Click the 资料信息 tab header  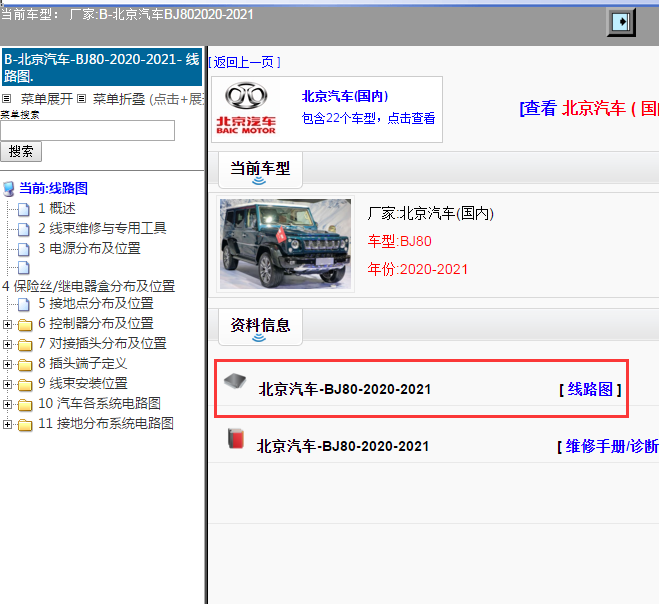click(x=261, y=327)
